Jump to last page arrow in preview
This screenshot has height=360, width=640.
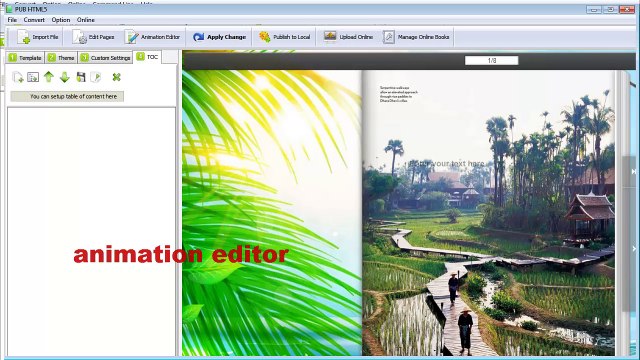[x=633, y=172]
